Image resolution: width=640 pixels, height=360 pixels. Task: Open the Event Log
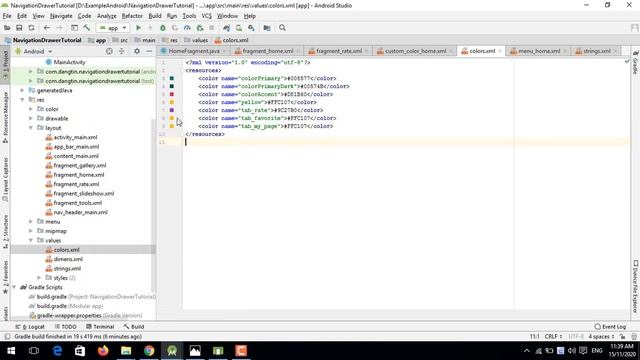click(610, 327)
